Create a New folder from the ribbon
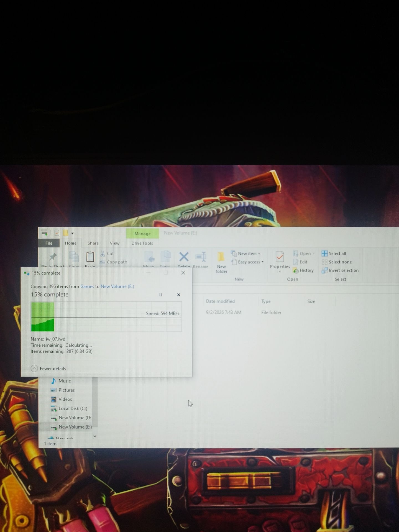Viewport: 399px width, 532px height. click(221, 262)
